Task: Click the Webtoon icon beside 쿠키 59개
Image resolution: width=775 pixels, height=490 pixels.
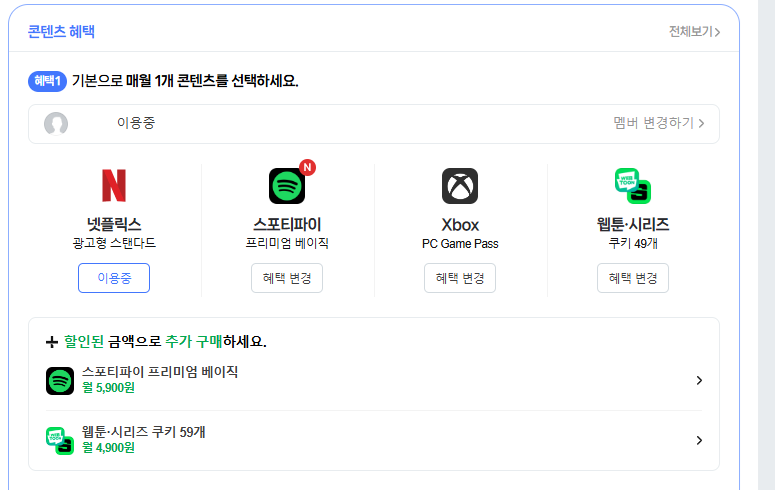Action: pyautogui.click(x=60, y=441)
